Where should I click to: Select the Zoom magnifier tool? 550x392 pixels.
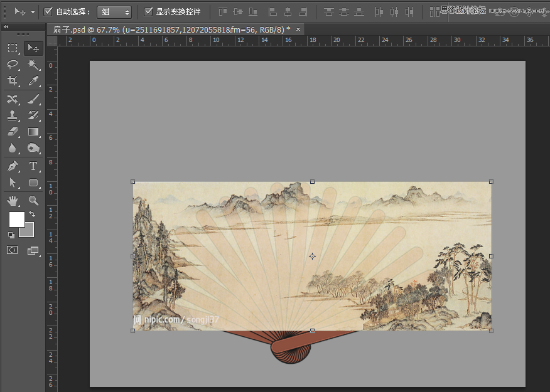(33, 201)
